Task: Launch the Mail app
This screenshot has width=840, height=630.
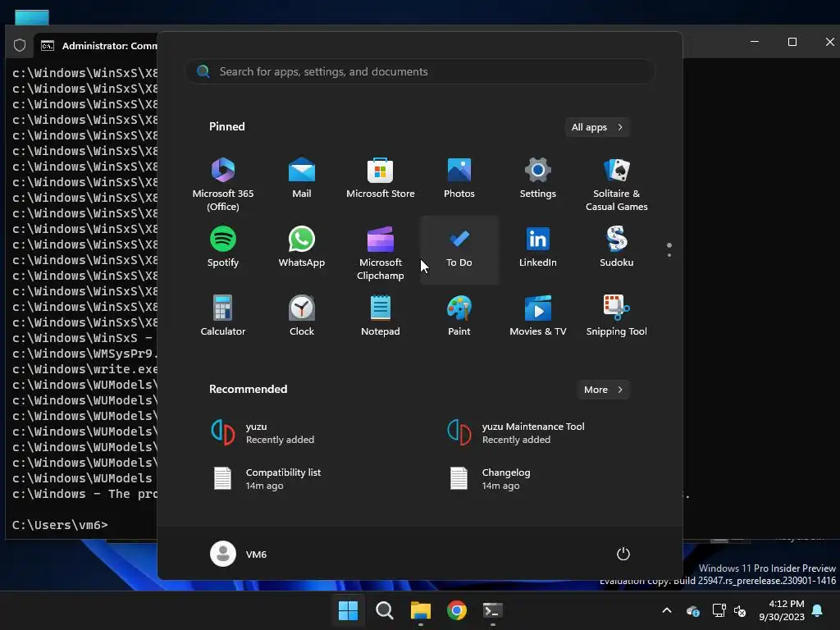Action: pos(302,179)
